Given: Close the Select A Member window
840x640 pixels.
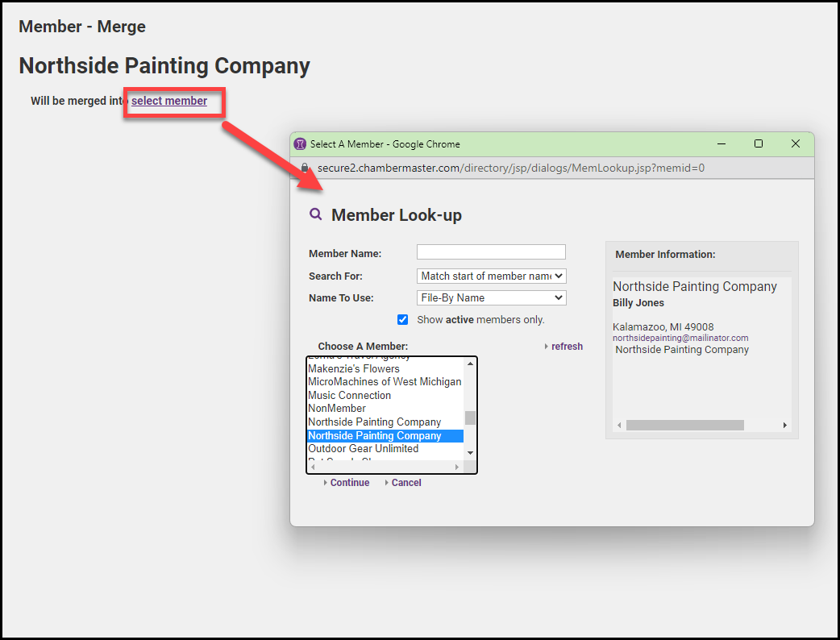Looking at the screenshot, I should point(796,143).
